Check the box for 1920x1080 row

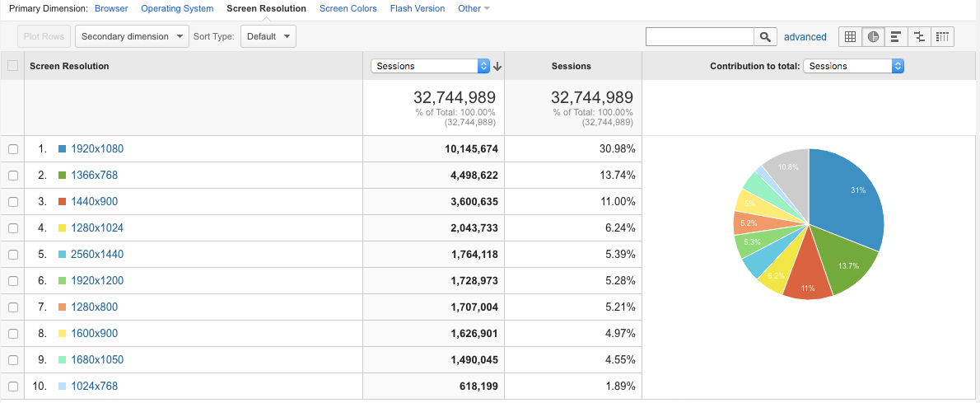[12, 149]
